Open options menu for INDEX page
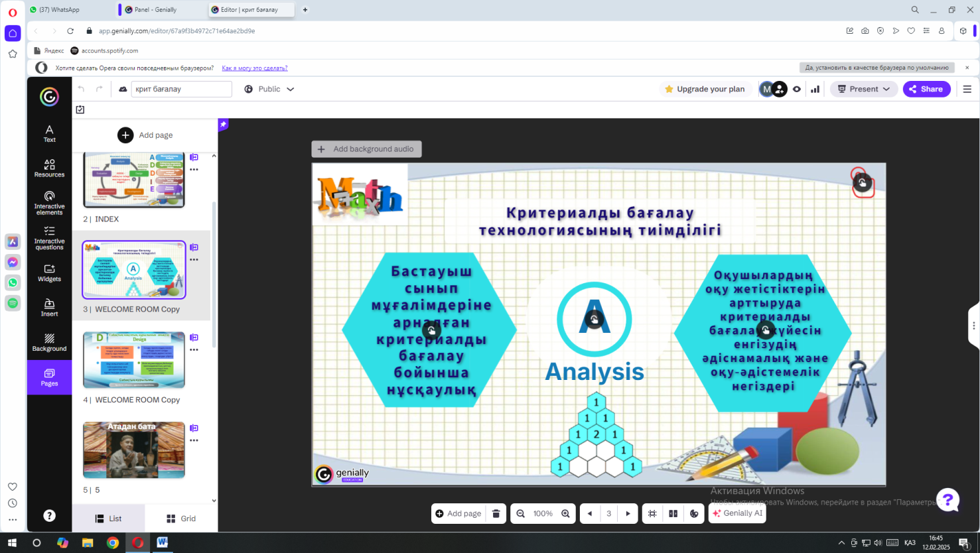Viewport: 980px width, 553px height. click(x=194, y=170)
